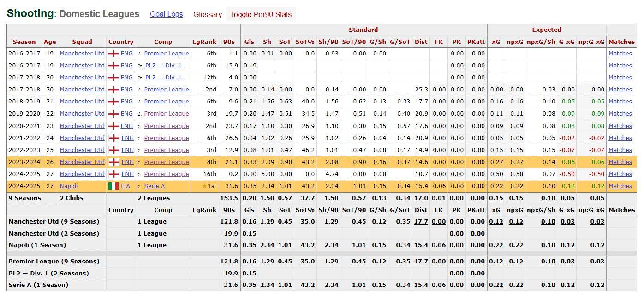Open Premier League link in the 2022-2023 row
The width and height of the screenshot is (644, 298).
point(167,150)
